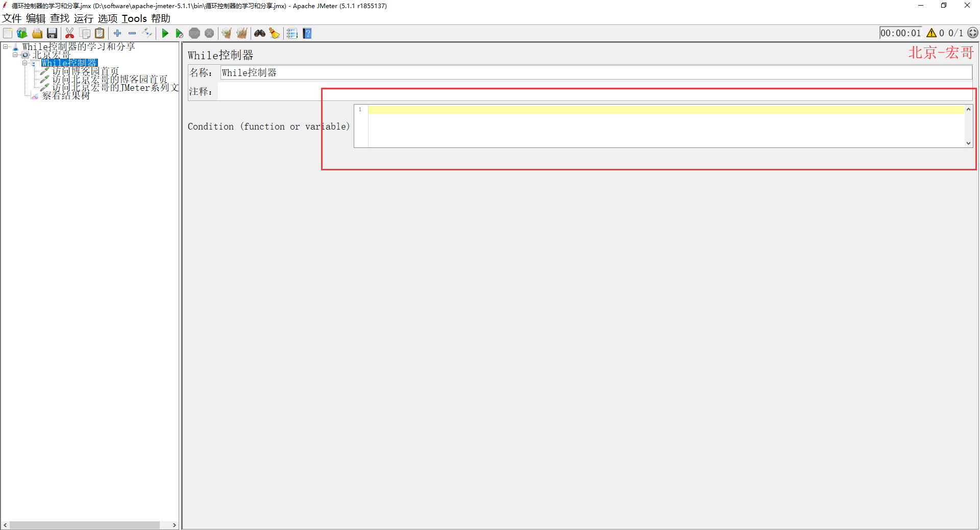Click the line number 1 gutter
Image resolution: width=980 pixels, height=530 pixels.
(x=361, y=109)
